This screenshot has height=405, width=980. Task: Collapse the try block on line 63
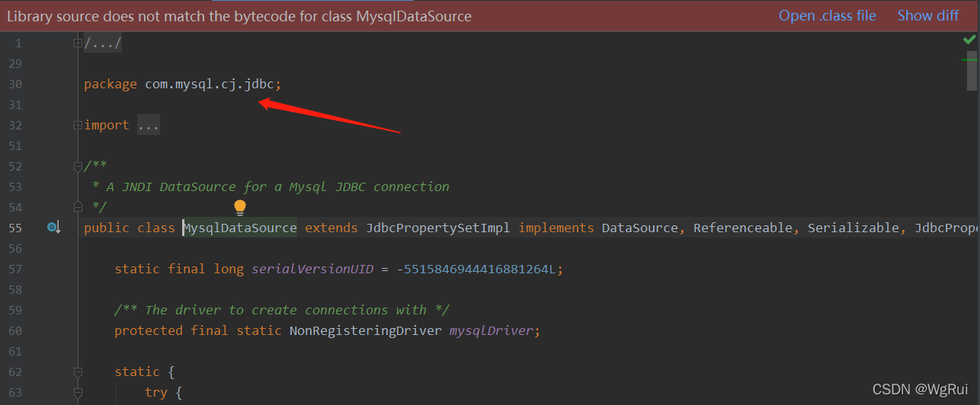click(78, 392)
